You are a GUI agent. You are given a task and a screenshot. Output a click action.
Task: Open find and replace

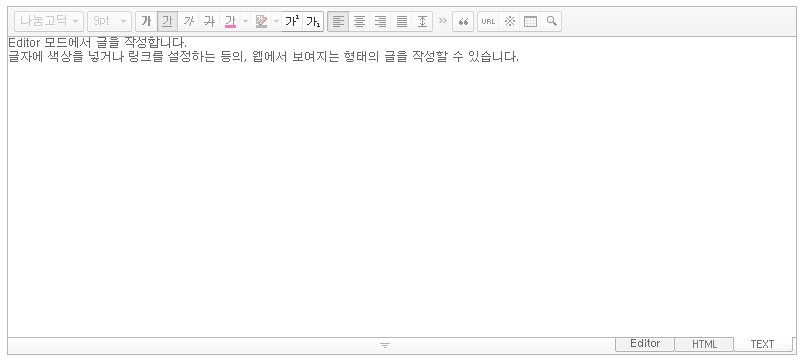(551, 22)
